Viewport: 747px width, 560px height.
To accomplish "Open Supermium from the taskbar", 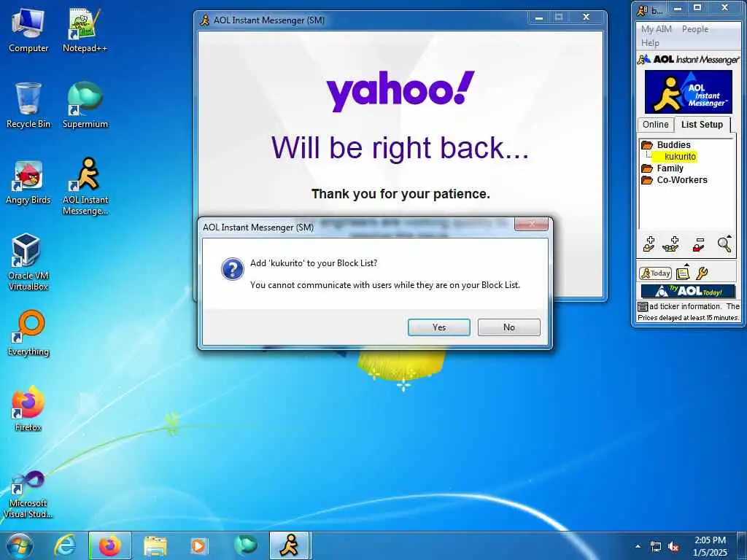I will [x=245, y=545].
